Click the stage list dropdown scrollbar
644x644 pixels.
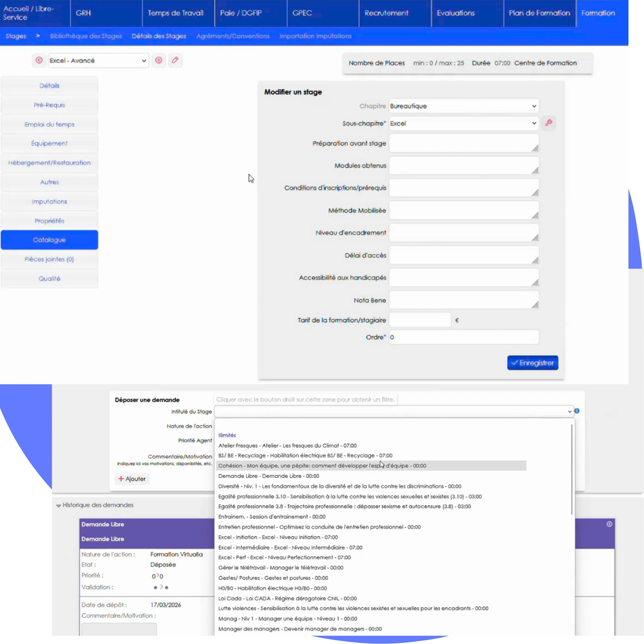point(572,469)
